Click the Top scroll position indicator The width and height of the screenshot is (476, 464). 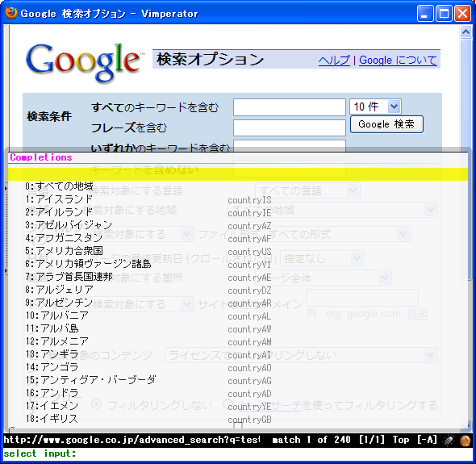coord(401,440)
